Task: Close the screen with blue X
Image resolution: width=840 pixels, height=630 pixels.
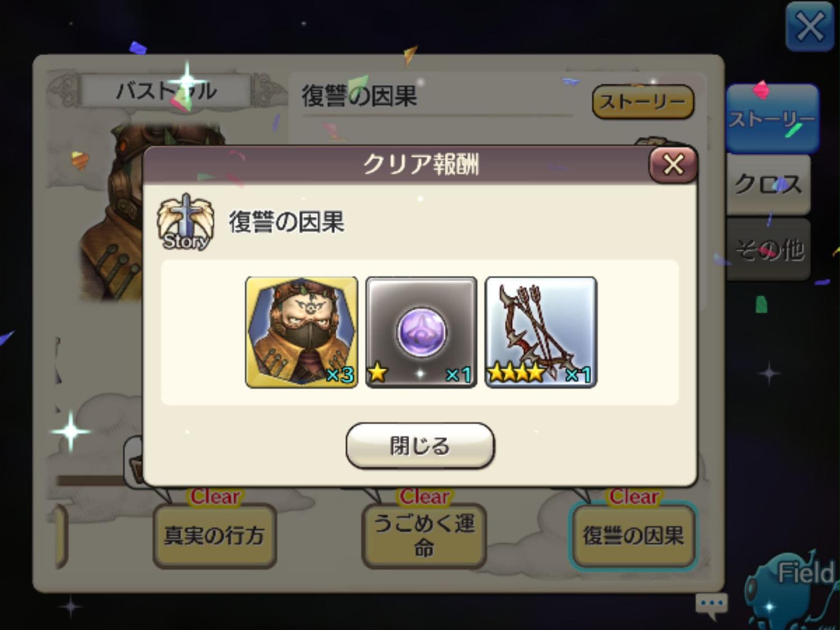Action: [810, 26]
